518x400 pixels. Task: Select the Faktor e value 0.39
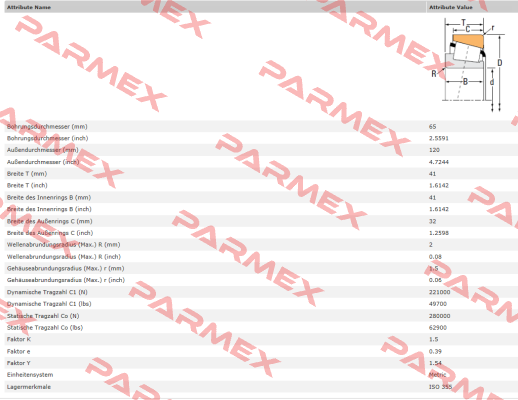click(435, 351)
